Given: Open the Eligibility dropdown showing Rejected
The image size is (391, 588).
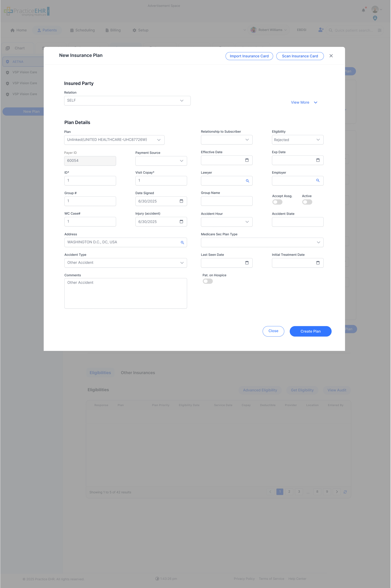Looking at the screenshot, I should (297, 140).
